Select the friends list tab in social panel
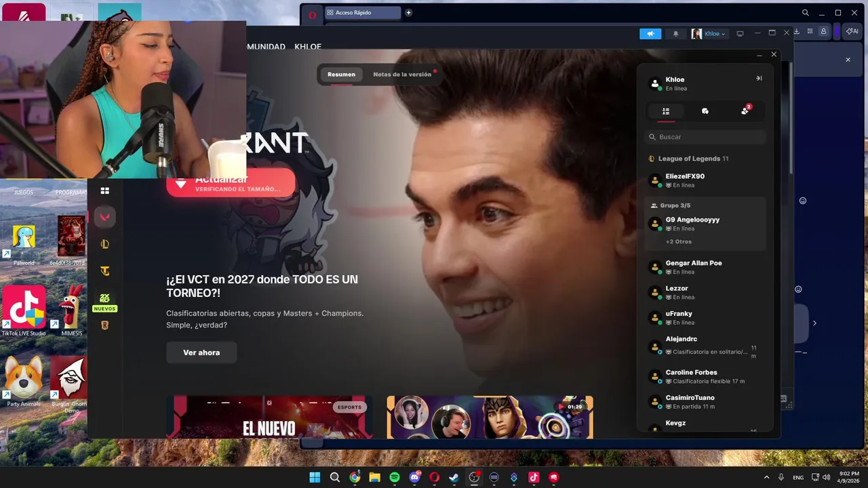Screen dimensions: 868x488 [x=666, y=111]
